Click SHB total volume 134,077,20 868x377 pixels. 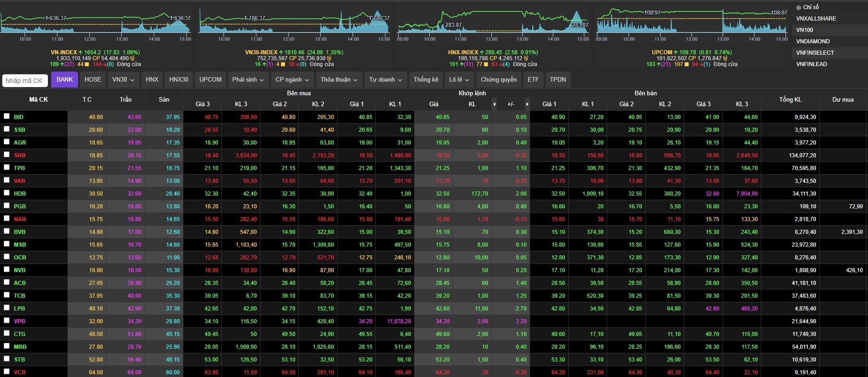click(802, 155)
